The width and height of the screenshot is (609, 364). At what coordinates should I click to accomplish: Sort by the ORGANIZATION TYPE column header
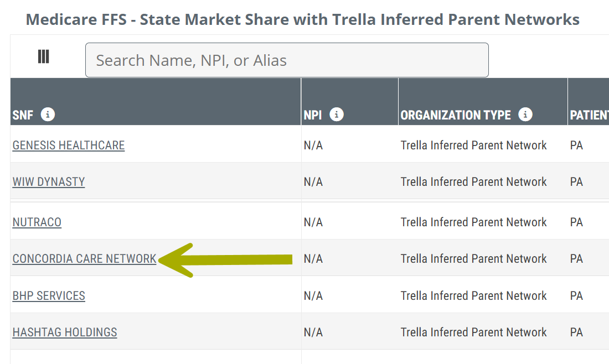[455, 115]
